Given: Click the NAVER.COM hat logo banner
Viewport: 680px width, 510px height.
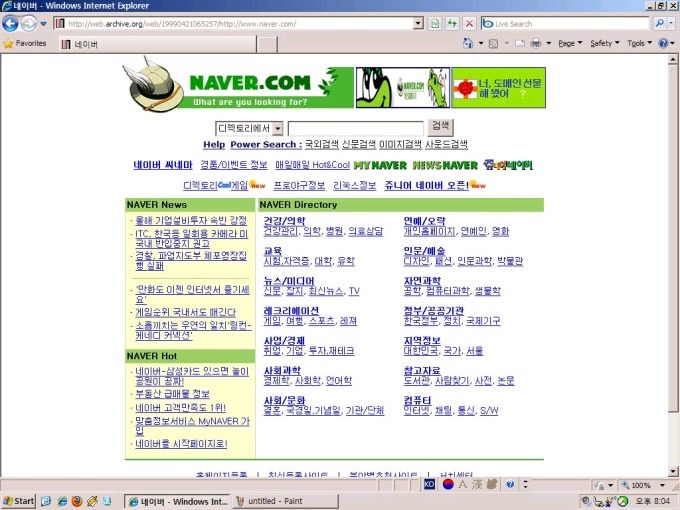Looking at the screenshot, I should [238, 85].
